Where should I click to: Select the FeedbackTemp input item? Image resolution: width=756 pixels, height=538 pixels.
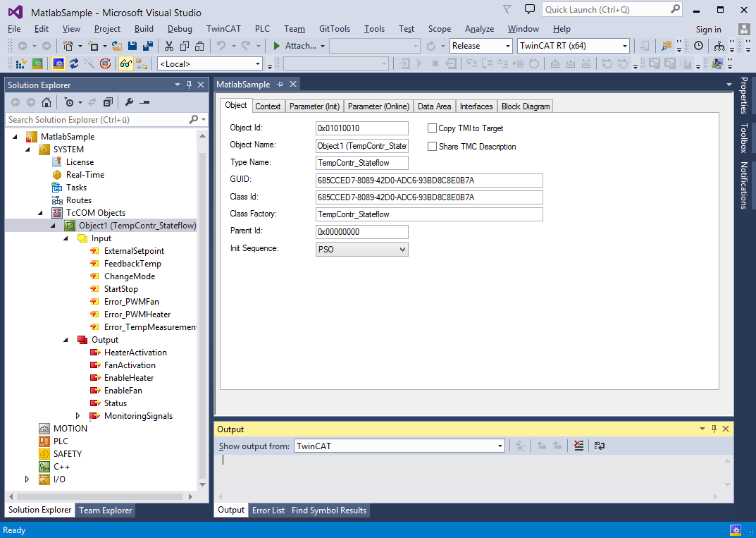[132, 264]
